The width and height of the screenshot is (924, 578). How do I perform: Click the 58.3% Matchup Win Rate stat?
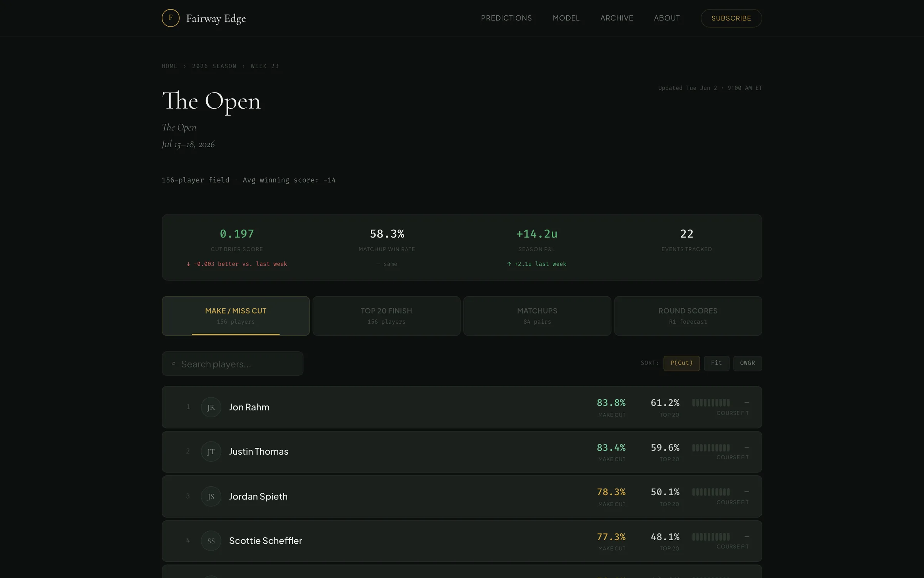pyautogui.click(x=387, y=234)
